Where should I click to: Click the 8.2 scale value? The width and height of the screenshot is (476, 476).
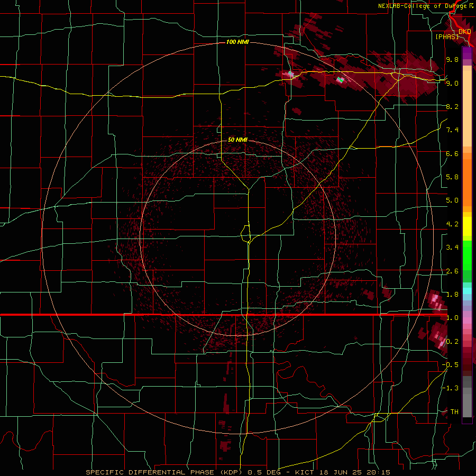(452, 106)
